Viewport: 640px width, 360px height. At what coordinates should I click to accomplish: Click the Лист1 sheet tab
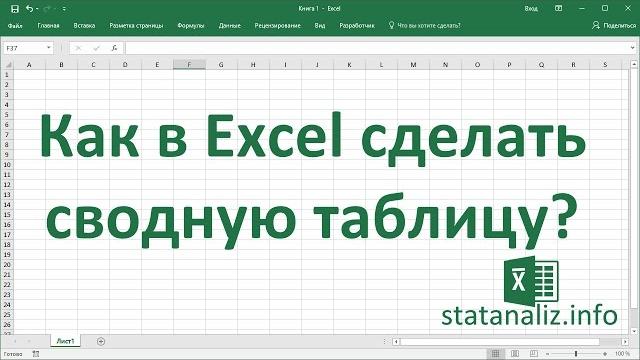(x=65, y=341)
